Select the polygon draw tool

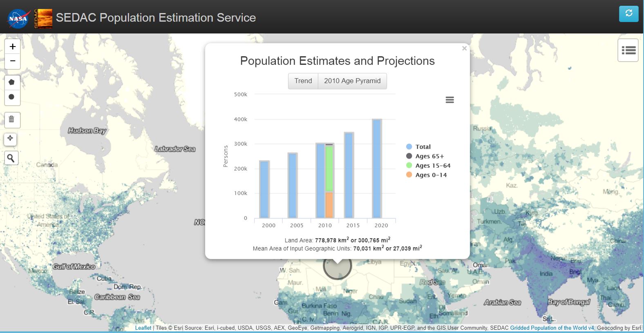[12, 82]
